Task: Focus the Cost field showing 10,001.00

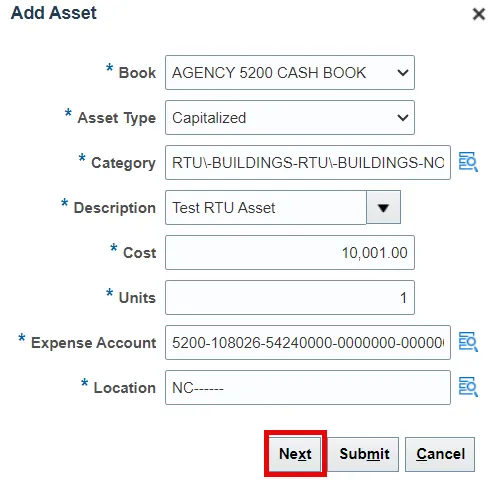Action: (290, 253)
